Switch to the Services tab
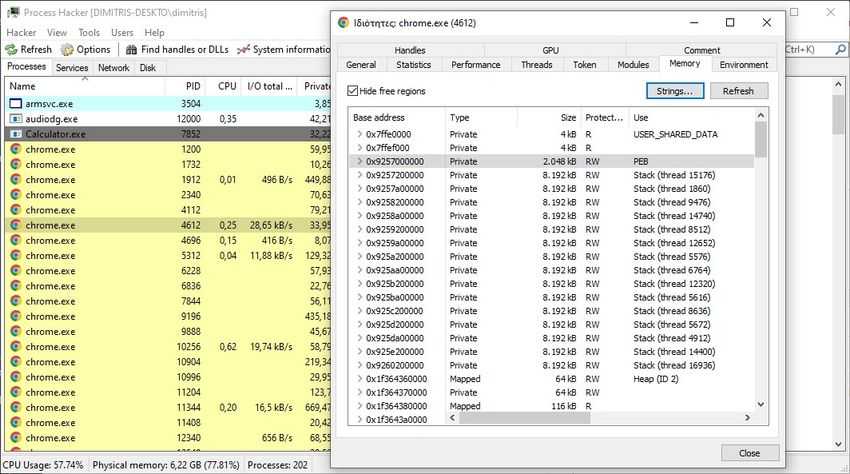The width and height of the screenshot is (850, 474). [x=72, y=68]
